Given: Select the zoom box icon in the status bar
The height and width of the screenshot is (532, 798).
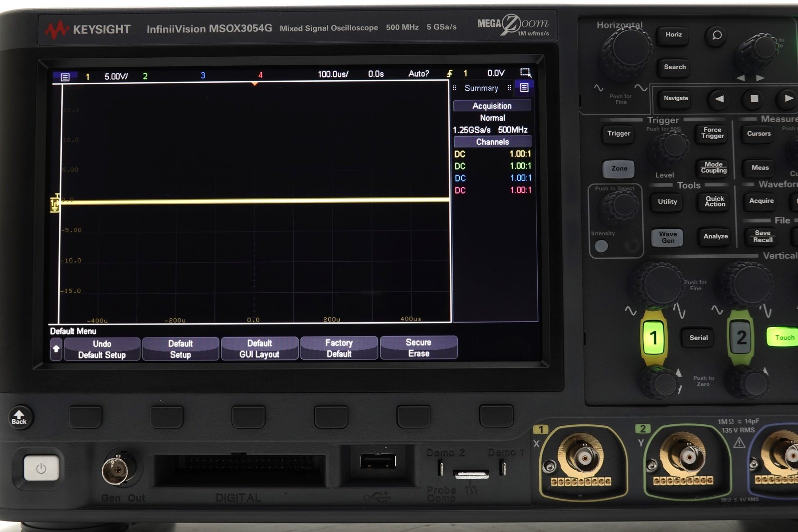Looking at the screenshot, I should pos(525,73).
